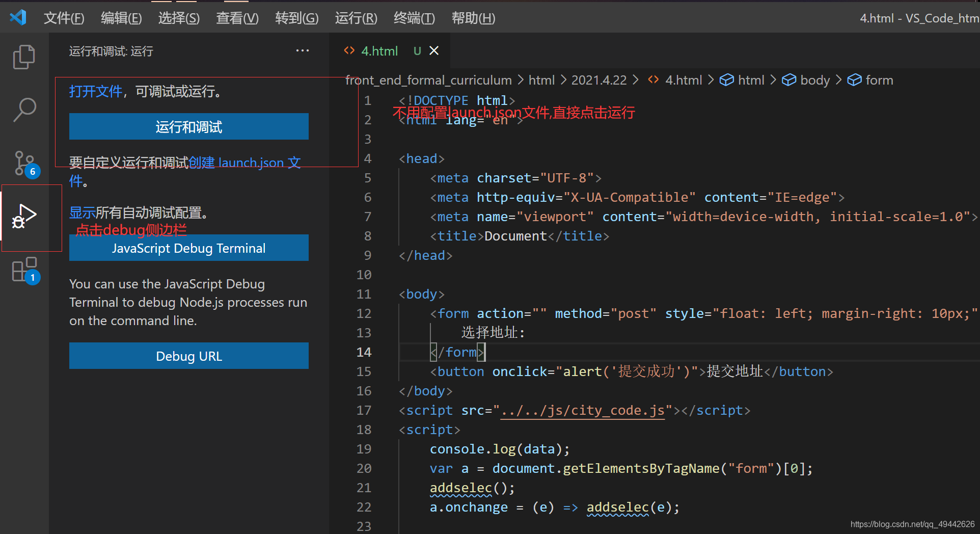Click the 选择地址: text on line 13
Viewport: 980px width, 534px height.
(x=493, y=333)
